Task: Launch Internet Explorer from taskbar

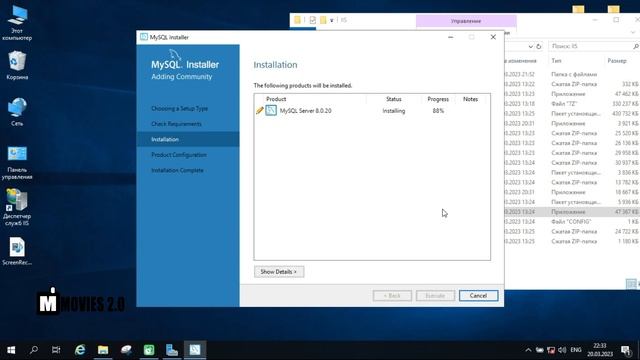Action: pos(80,350)
